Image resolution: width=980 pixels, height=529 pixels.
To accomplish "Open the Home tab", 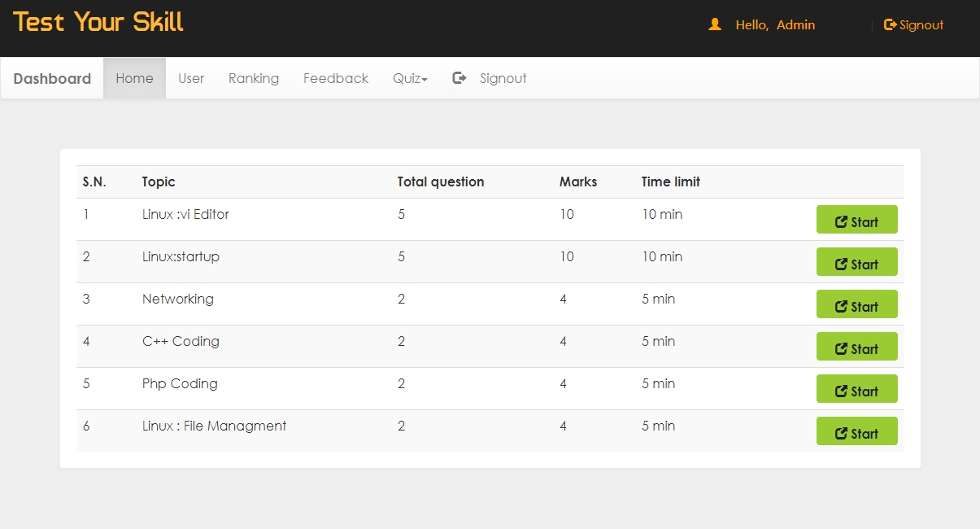I will pyautogui.click(x=134, y=79).
